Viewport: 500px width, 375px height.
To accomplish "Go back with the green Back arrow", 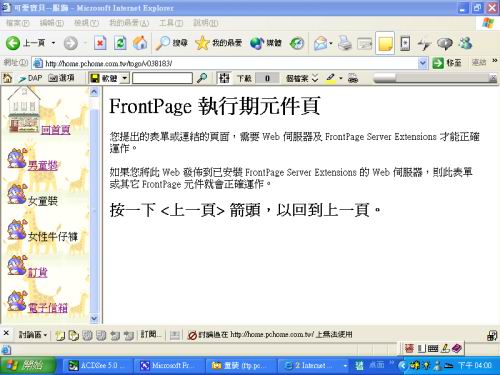I will tap(13, 43).
